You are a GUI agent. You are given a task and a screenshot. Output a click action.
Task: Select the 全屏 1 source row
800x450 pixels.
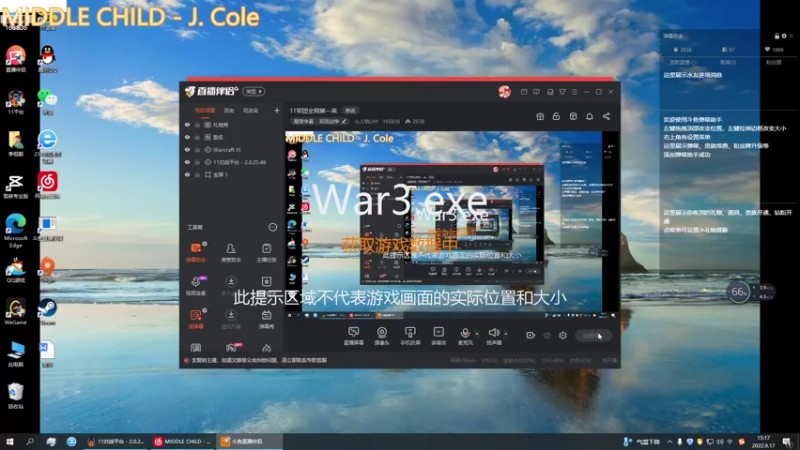(x=232, y=174)
